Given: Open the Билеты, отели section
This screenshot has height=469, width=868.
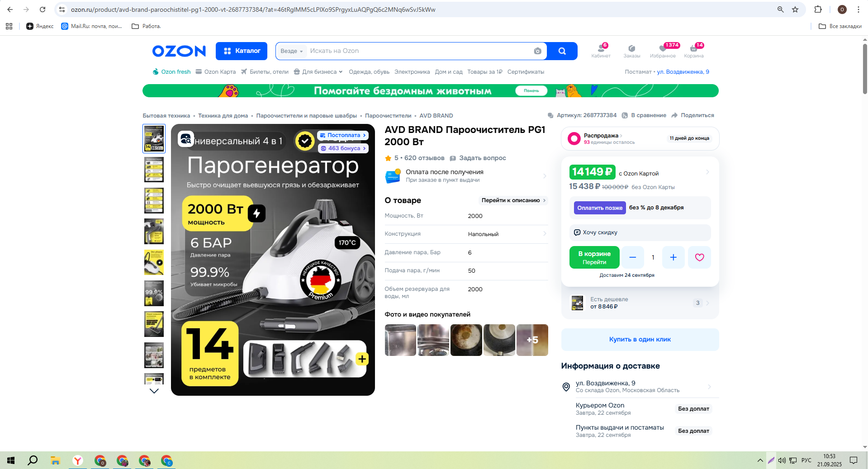Looking at the screenshot, I should (x=265, y=72).
